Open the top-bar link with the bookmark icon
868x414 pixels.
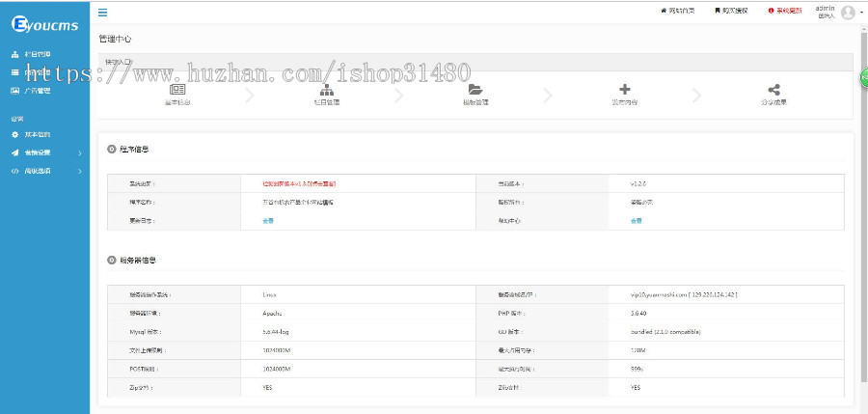[731, 11]
